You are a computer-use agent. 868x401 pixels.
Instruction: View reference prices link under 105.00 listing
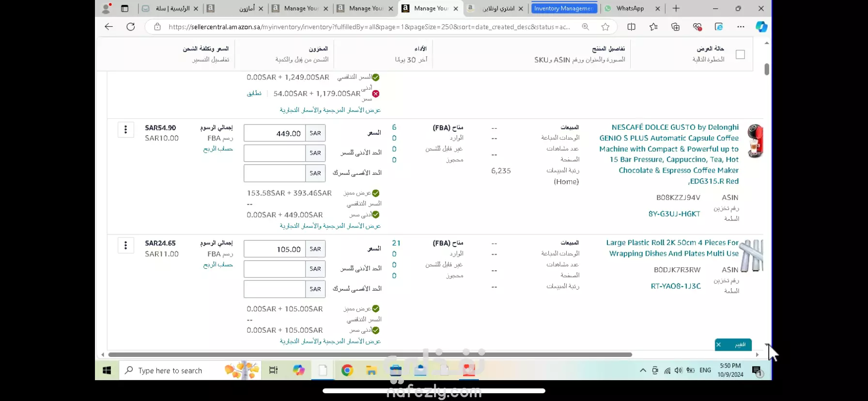point(330,341)
